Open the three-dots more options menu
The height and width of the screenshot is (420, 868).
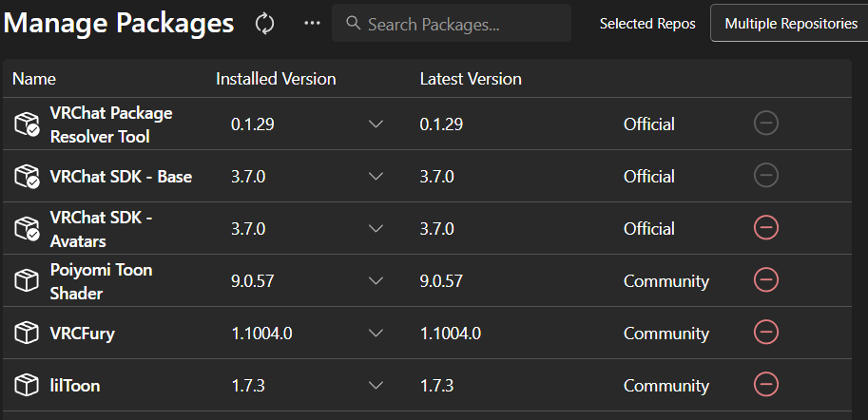click(x=312, y=24)
